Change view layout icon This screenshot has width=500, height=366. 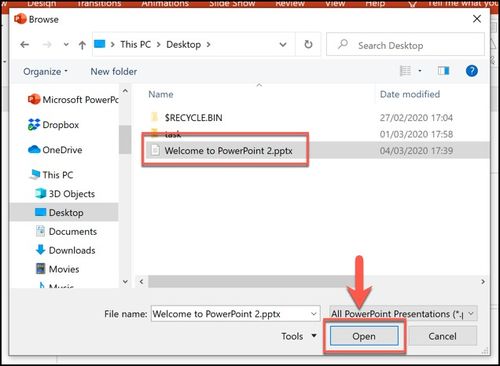click(x=405, y=71)
